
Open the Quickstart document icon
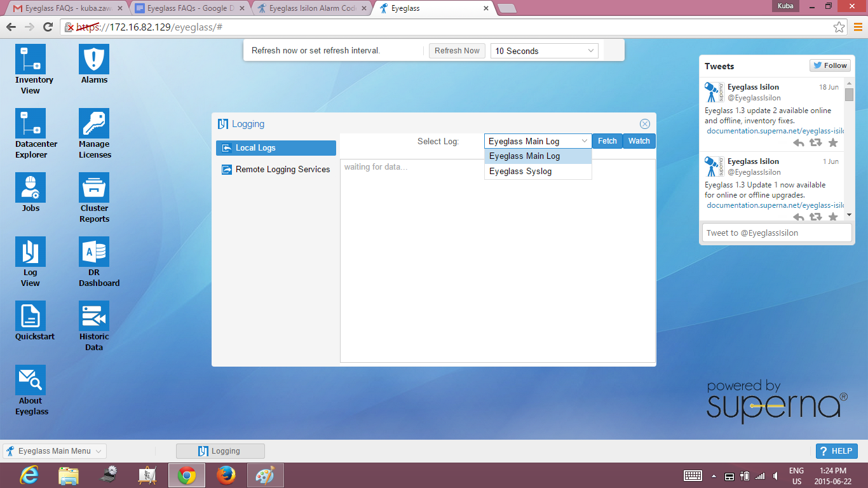point(31,316)
